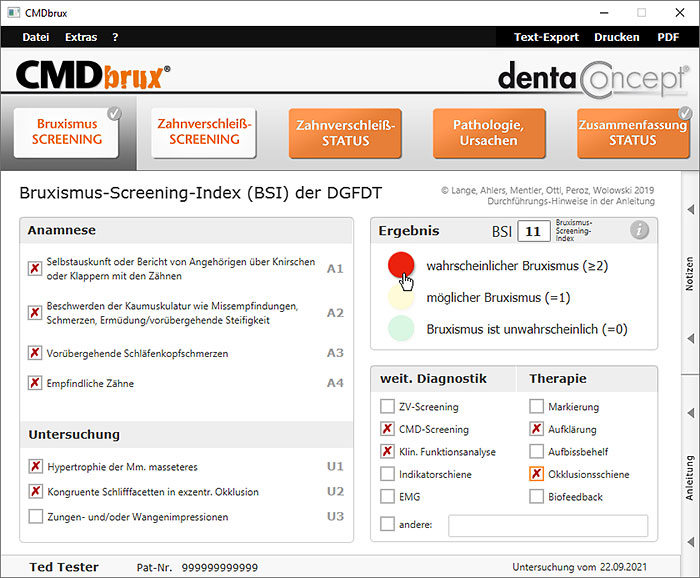This screenshot has height=578, width=700.
Task: Click the Therapie header
Action: [x=558, y=378]
